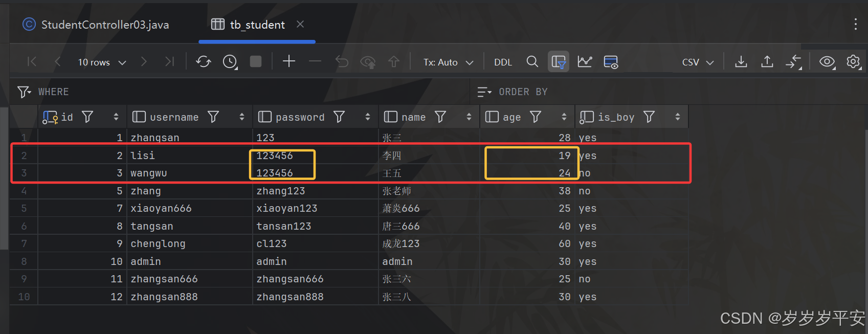868x334 pixels.
Task: Select the lisi username cell
Action: pyautogui.click(x=190, y=155)
